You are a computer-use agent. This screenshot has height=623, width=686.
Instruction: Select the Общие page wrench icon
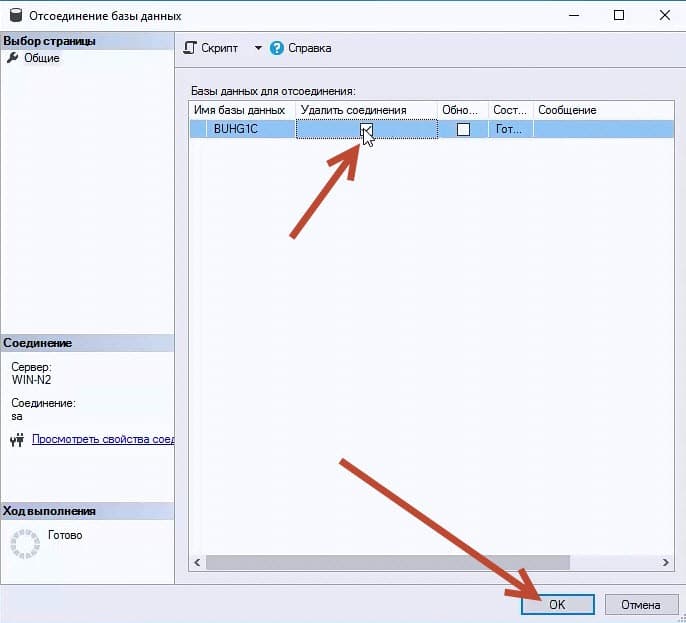coord(13,58)
